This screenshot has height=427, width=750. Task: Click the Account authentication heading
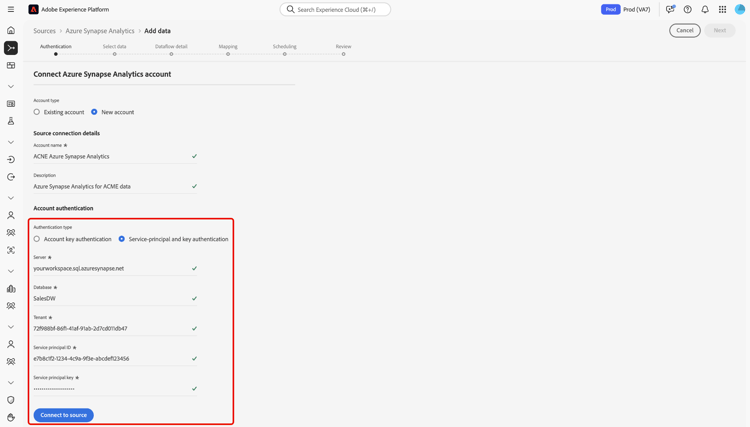[63, 208]
